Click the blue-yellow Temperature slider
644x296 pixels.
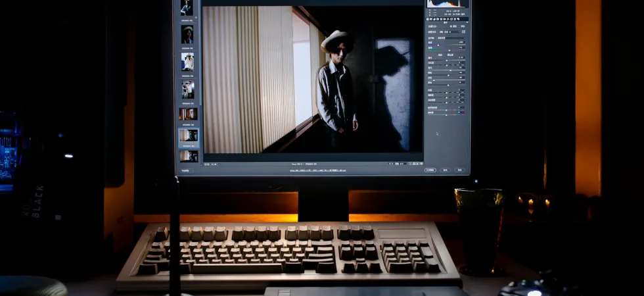pos(446,45)
